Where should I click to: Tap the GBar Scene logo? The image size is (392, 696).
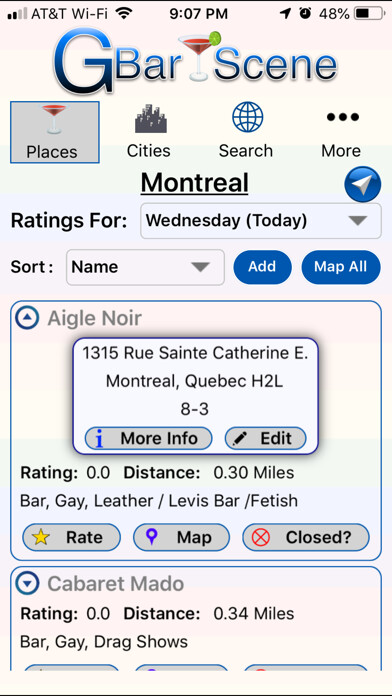coord(195,62)
